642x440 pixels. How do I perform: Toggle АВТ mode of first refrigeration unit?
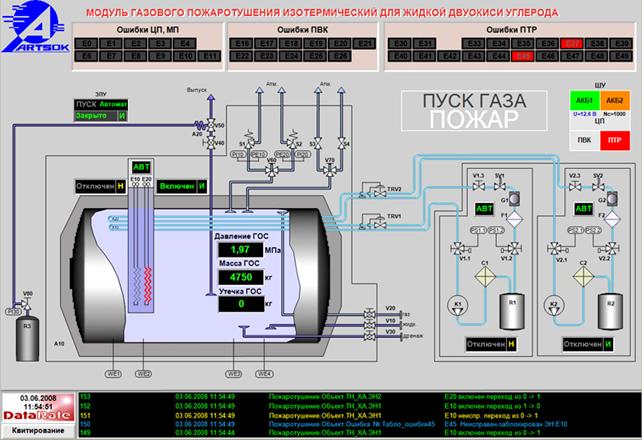(x=484, y=209)
